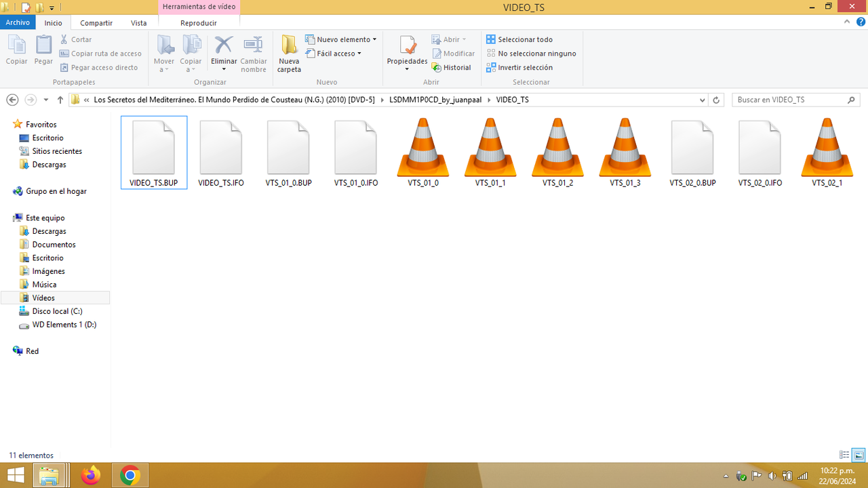
Task: Open the Archivo menu tab
Action: [18, 22]
